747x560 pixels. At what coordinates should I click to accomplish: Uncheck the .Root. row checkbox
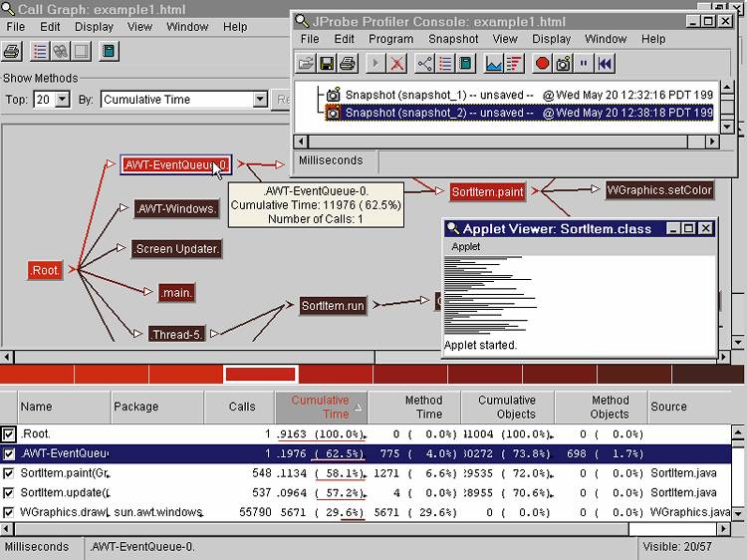(x=8, y=434)
